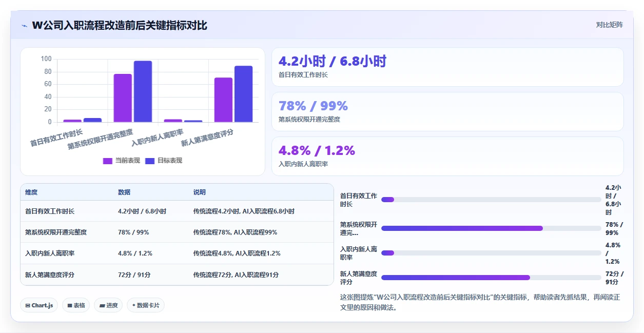Click chart axis label 首日有效工作时长
This screenshot has width=644, height=333.
click(x=56, y=138)
